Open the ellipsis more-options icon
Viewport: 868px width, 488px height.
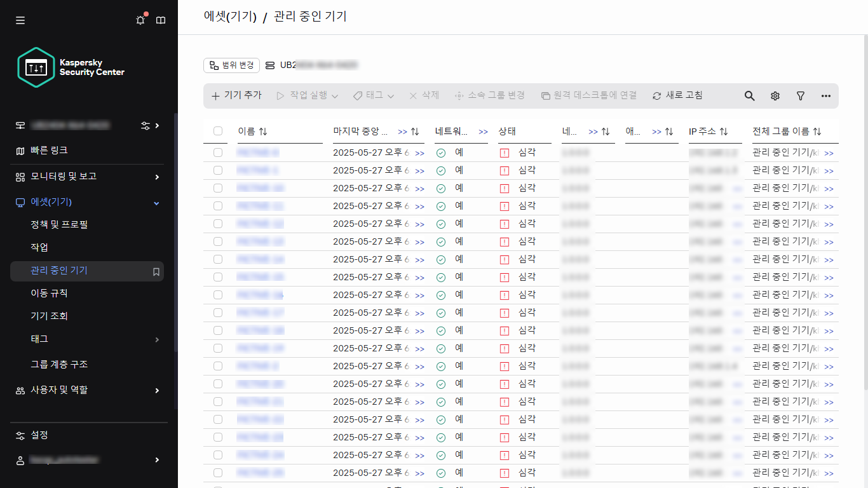(825, 95)
